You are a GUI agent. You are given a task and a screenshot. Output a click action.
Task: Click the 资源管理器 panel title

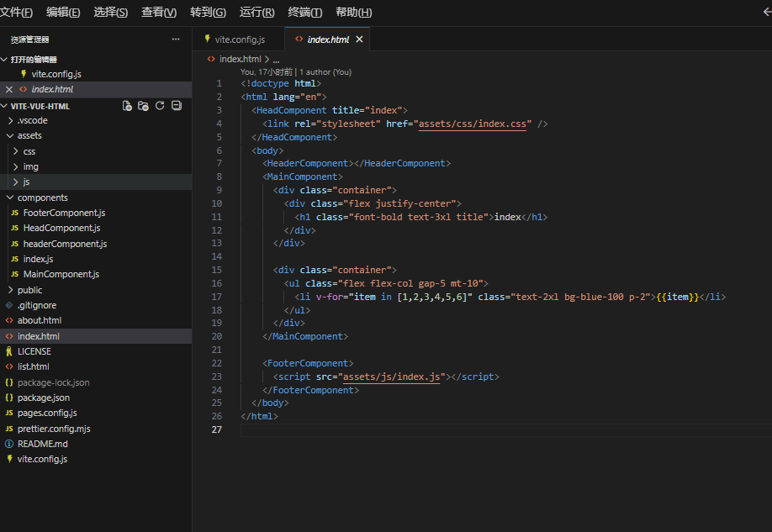pos(29,40)
